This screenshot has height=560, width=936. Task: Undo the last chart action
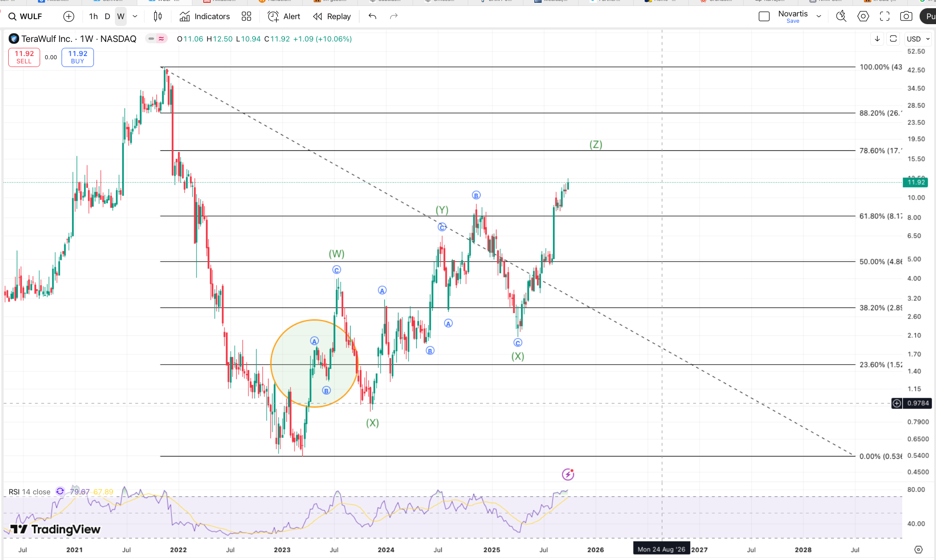pyautogui.click(x=372, y=16)
